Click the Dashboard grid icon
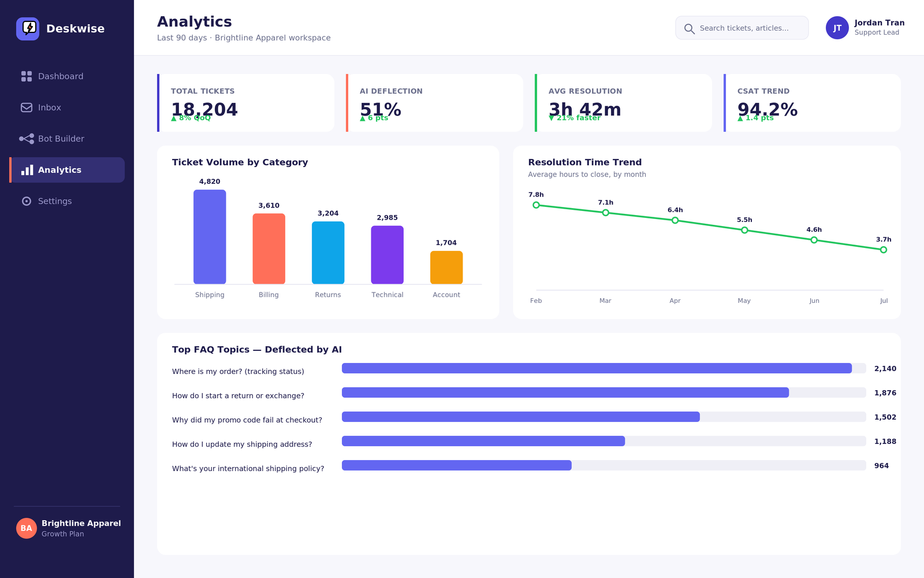The image size is (924, 578). (27, 76)
